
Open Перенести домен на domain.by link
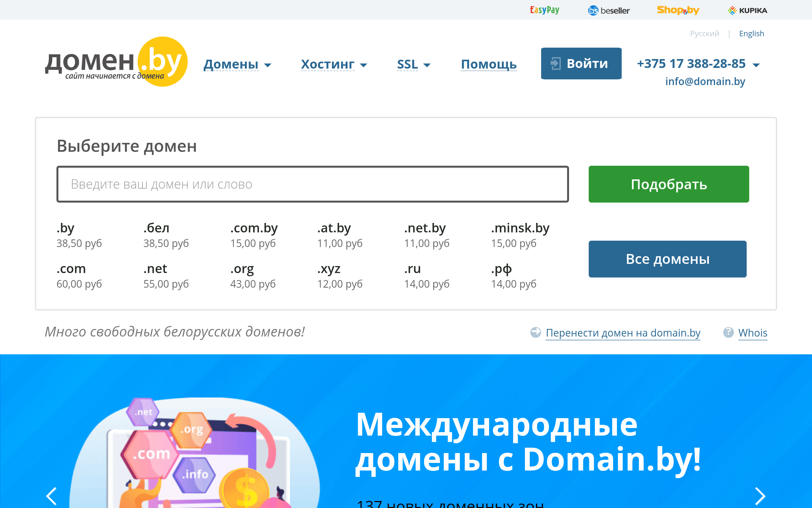pos(623,333)
